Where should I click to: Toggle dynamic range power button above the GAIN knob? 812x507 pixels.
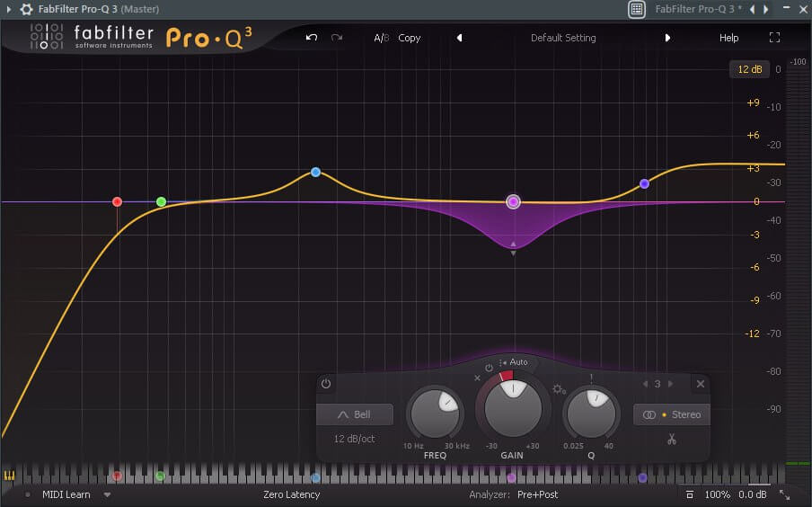[489, 368]
